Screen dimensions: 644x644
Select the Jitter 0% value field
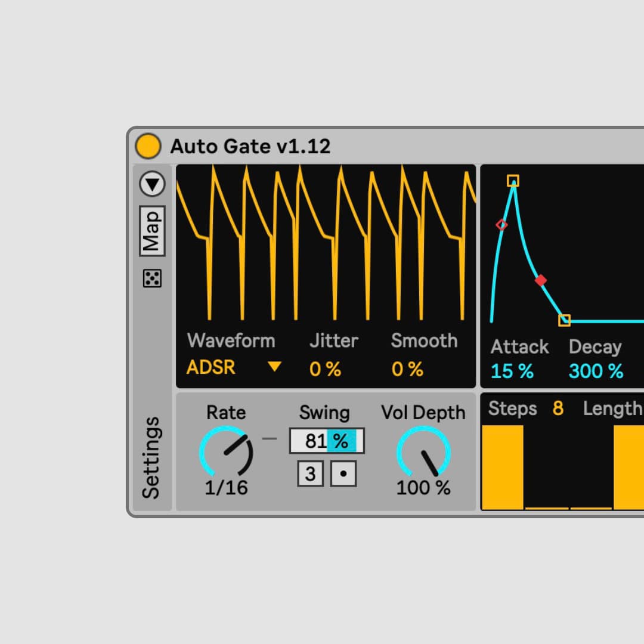click(x=324, y=370)
